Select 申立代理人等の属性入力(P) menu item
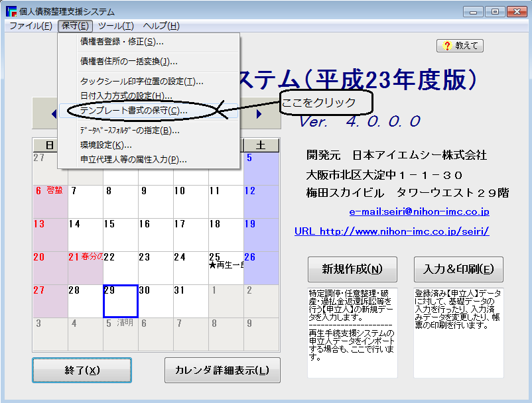This screenshot has width=532, height=403. tap(133, 160)
